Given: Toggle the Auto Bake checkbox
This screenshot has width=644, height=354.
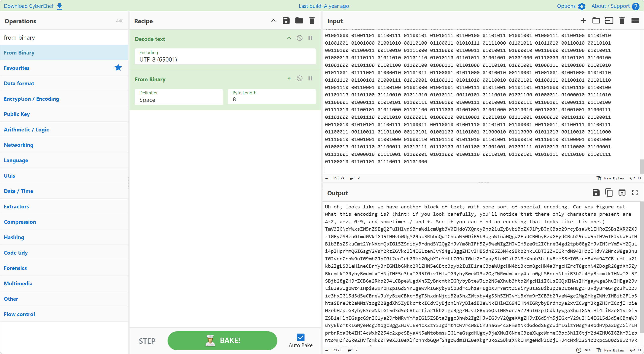Looking at the screenshot, I should [300, 337].
